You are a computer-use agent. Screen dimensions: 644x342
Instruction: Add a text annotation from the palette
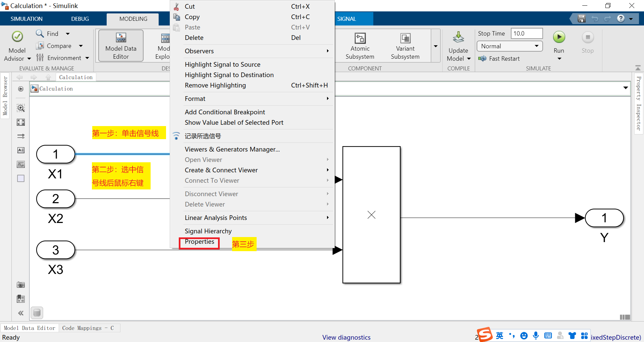click(x=21, y=150)
